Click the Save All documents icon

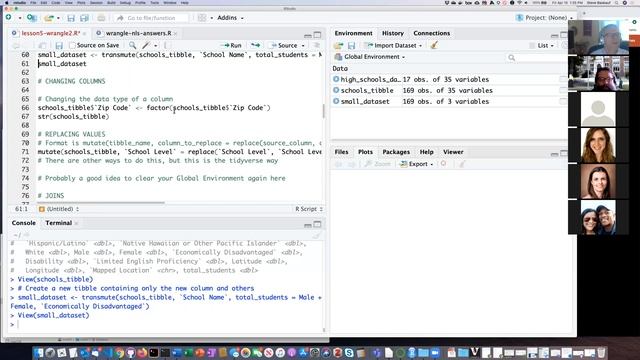[84, 18]
